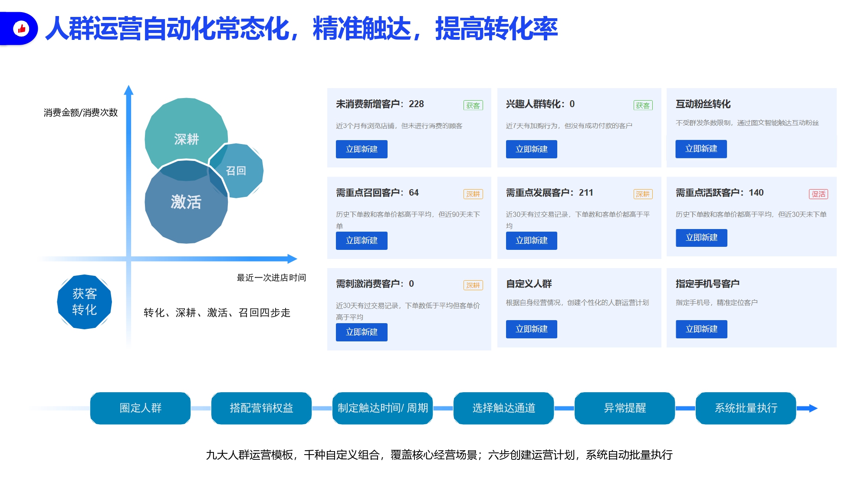
Task: Click the 未消费新增客户: 228 heading
Action: point(380,104)
